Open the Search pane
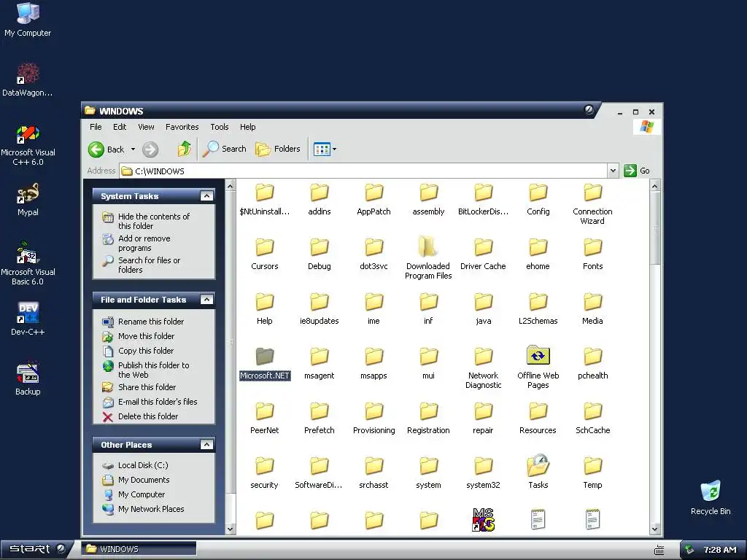The image size is (747, 560). pos(225,149)
